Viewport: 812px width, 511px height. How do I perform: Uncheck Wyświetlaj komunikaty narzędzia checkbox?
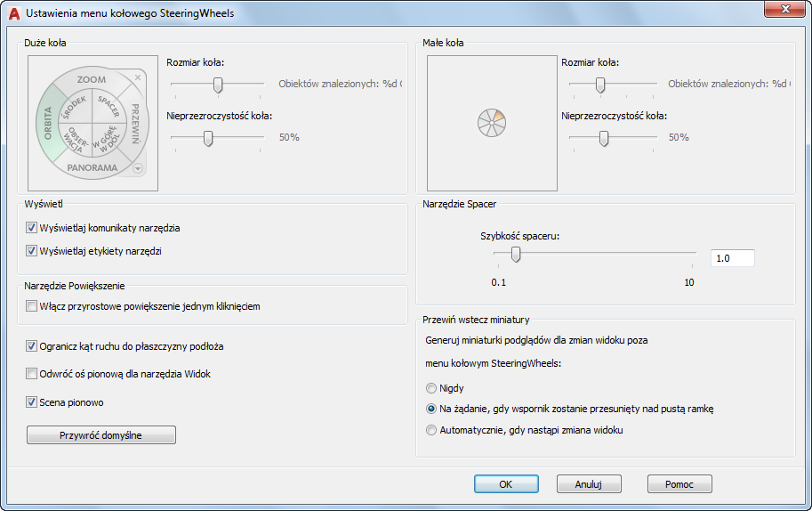pyautogui.click(x=32, y=228)
